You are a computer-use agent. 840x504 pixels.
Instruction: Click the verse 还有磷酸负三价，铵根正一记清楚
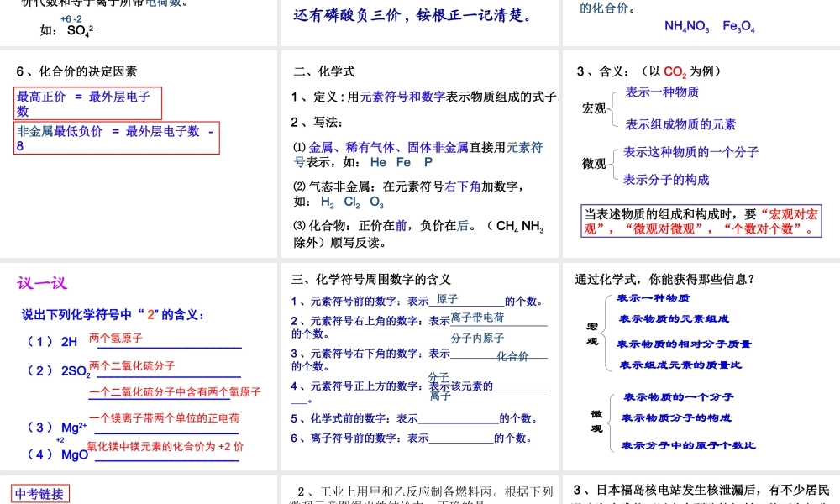[412, 15]
